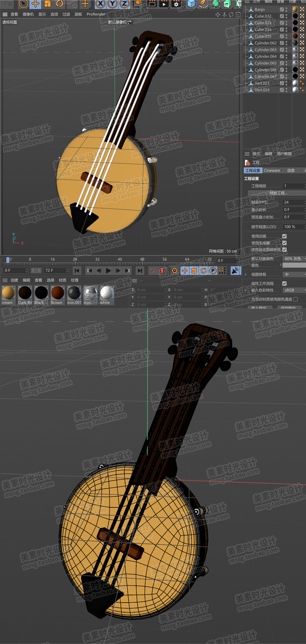This screenshot has height=644, width=306.
Task: Click the UVW tag on Cube.032
Action: pyautogui.click(x=302, y=16)
